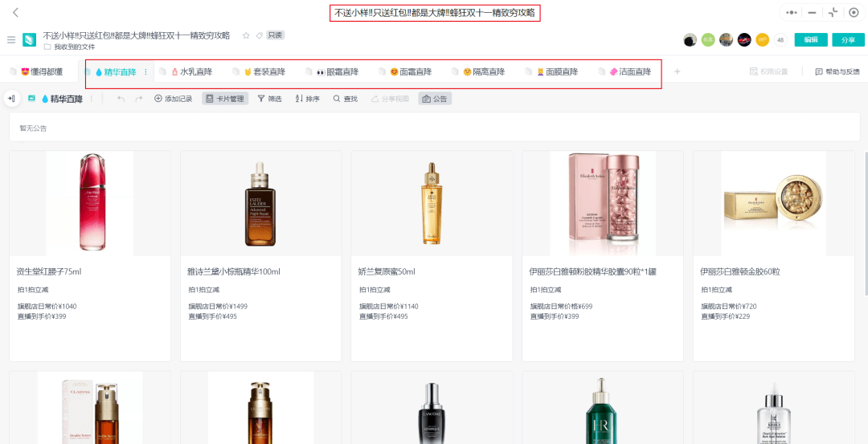Screen dimensions: 868x444
Task: Open 卡片管理 card management
Action: tap(225, 99)
